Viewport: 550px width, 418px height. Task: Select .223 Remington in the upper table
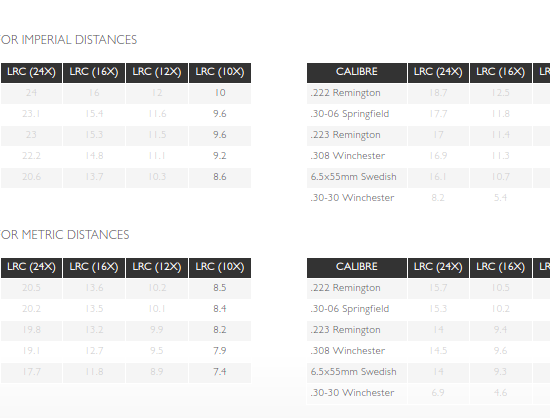[x=346, y=135]
